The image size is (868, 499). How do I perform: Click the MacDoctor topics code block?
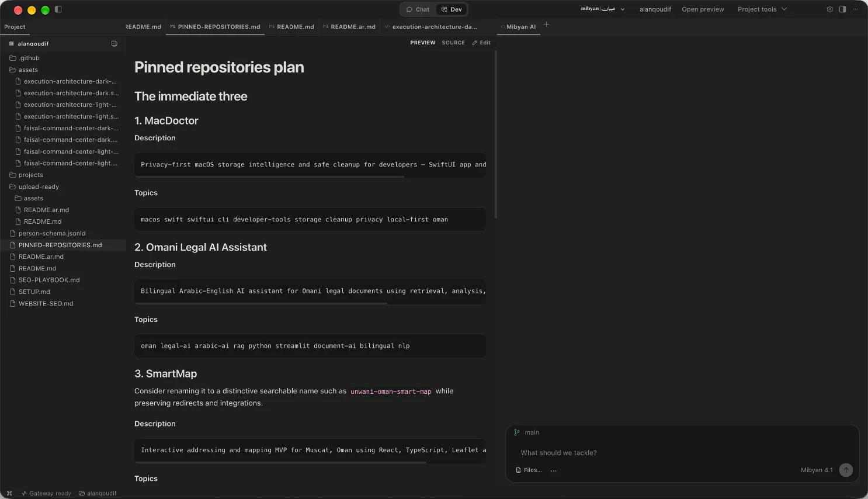pyautogui.click(x=310, y=219)
